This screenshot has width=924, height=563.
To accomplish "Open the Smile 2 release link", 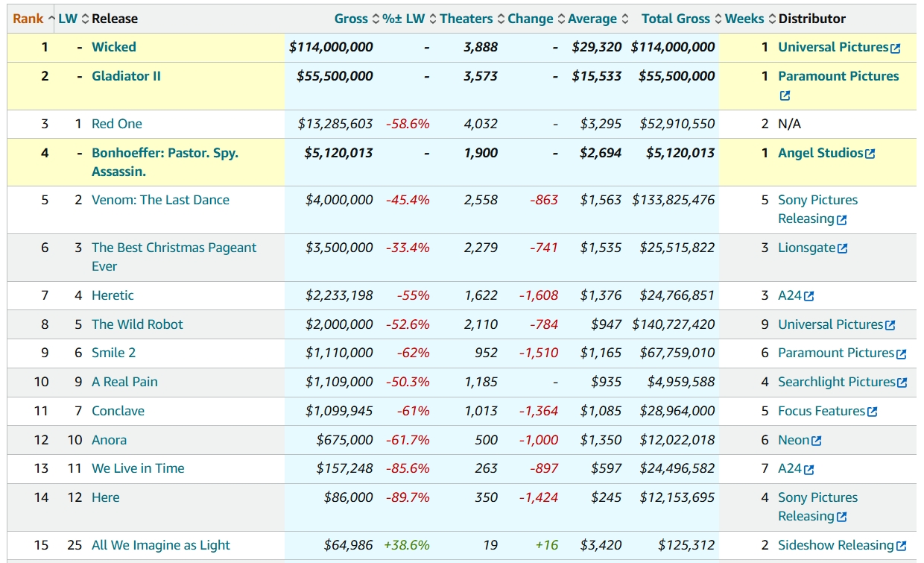I will click(x=113, y=353).
